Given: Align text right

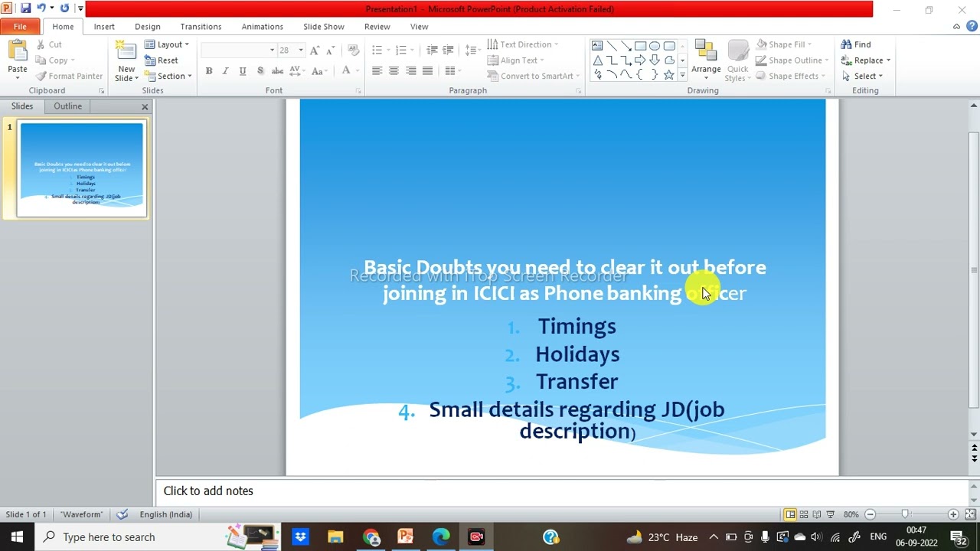Looking at the screenshot, I should pyautogui.click(x=411, y=71).
